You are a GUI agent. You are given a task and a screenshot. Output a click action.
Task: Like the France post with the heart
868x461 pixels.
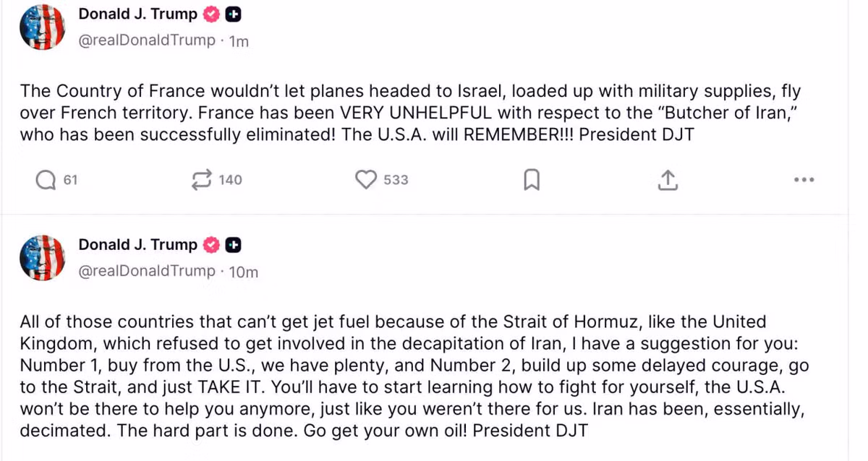coord(367,179)
